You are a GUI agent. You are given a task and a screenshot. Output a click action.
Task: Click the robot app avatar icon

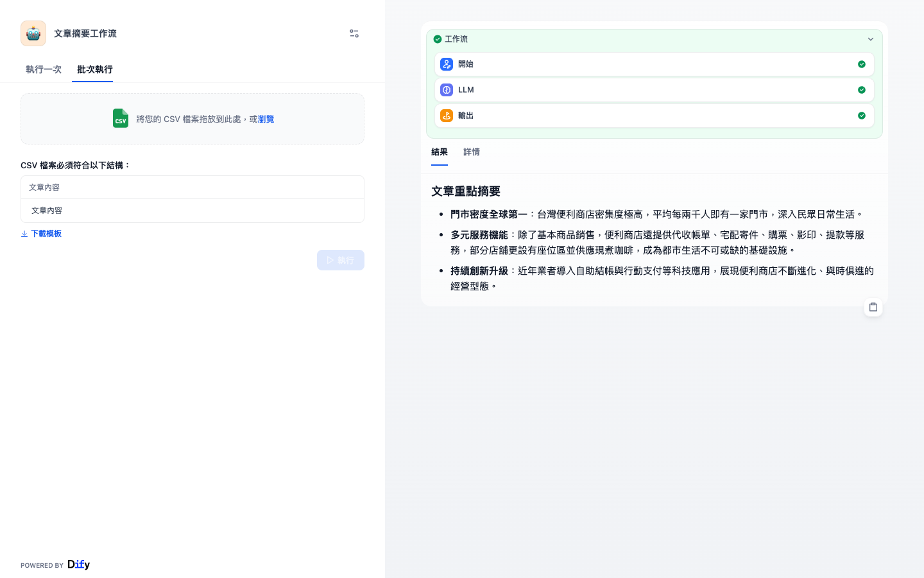[33, 33]
